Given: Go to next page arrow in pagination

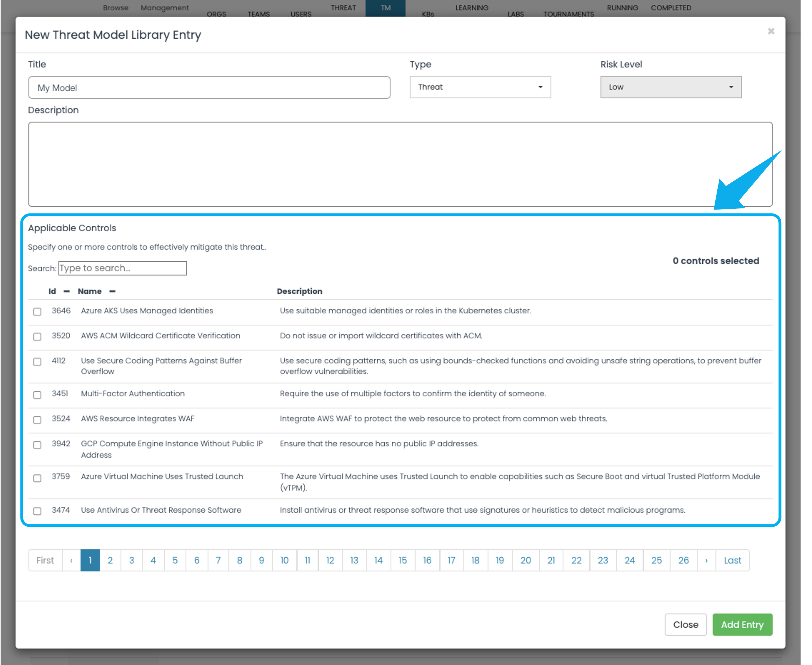Looking at the screenshot, I should click(706, 561).
